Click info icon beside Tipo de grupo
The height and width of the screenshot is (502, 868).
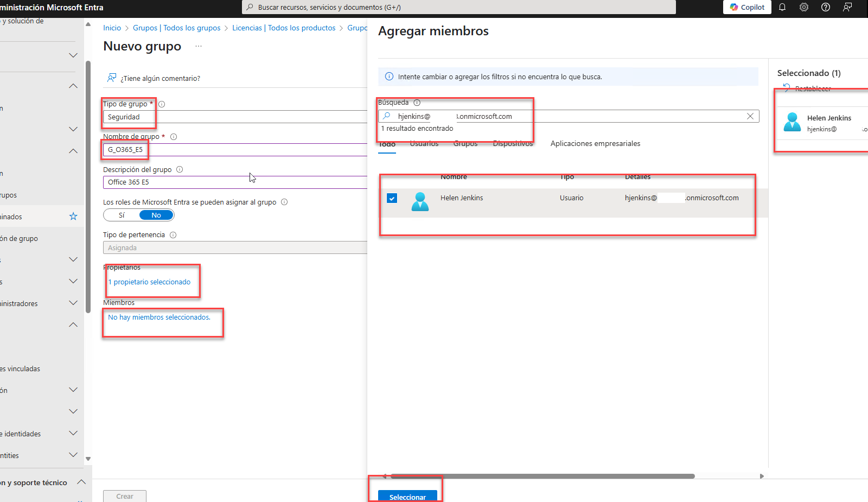pos(162,104)
